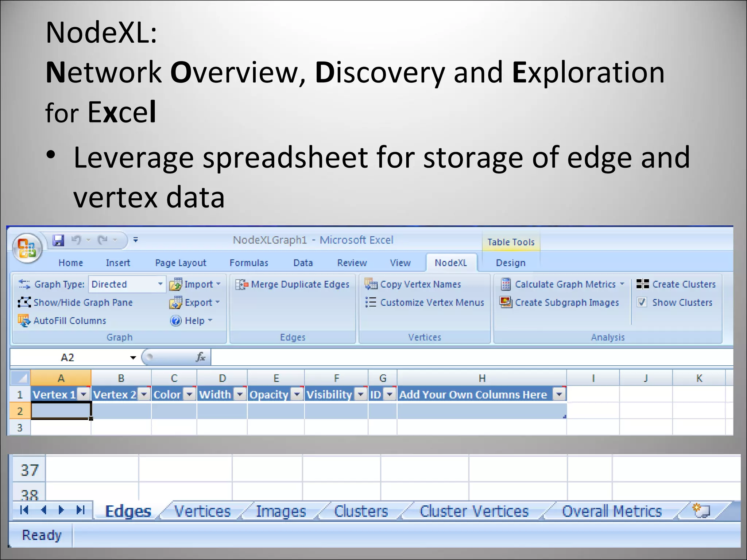Expand the Export dropdown arrow
The width and height of the screenshot is (747, 560).
pos(218,302)
